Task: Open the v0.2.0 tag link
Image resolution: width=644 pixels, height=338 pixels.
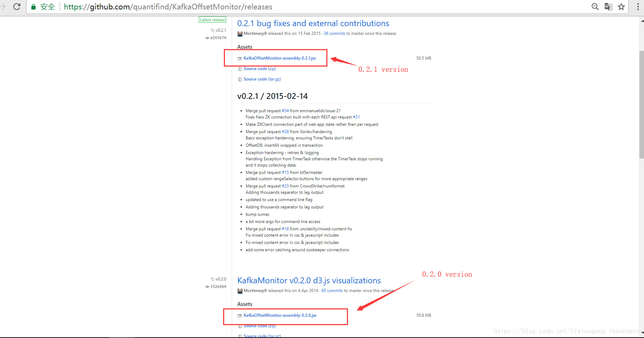Action: (x=221, y=279)
